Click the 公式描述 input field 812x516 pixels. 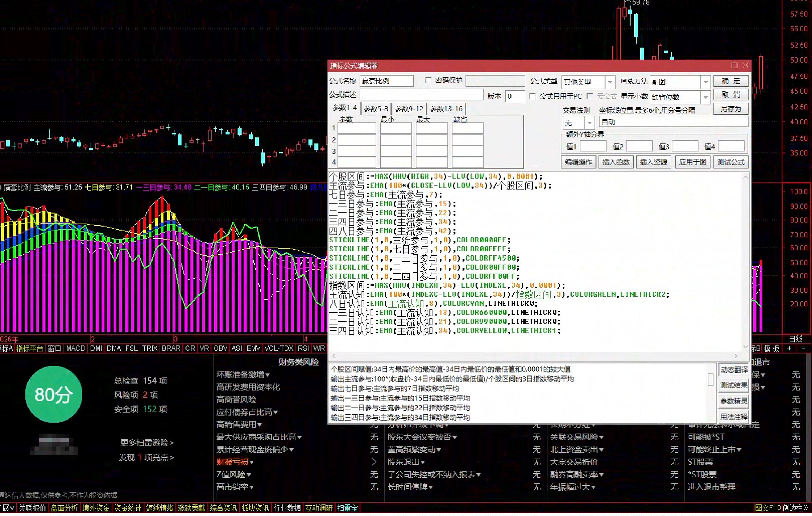click(x=422, y=95)
